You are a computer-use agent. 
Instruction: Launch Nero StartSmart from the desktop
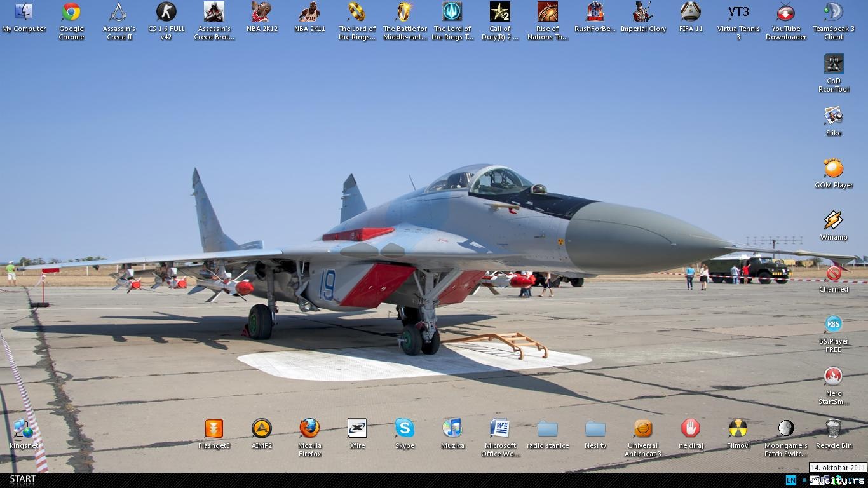point(833,377)
